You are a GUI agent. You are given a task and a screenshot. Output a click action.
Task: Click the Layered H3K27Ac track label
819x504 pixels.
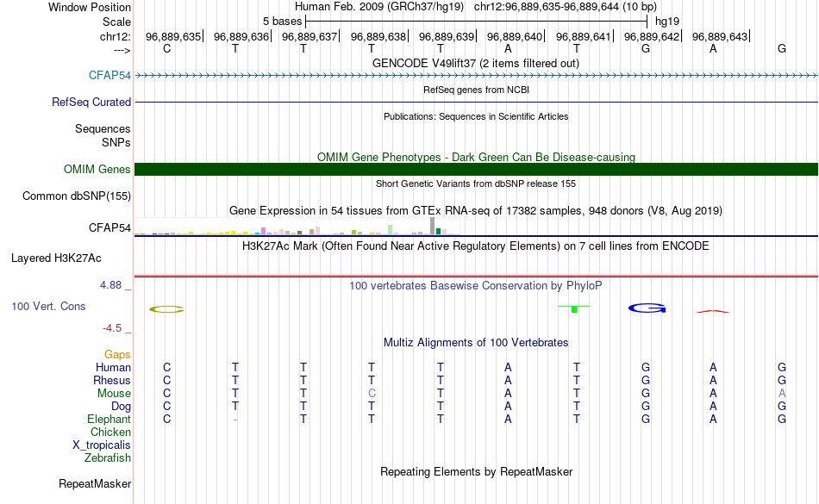coord(56,258)
